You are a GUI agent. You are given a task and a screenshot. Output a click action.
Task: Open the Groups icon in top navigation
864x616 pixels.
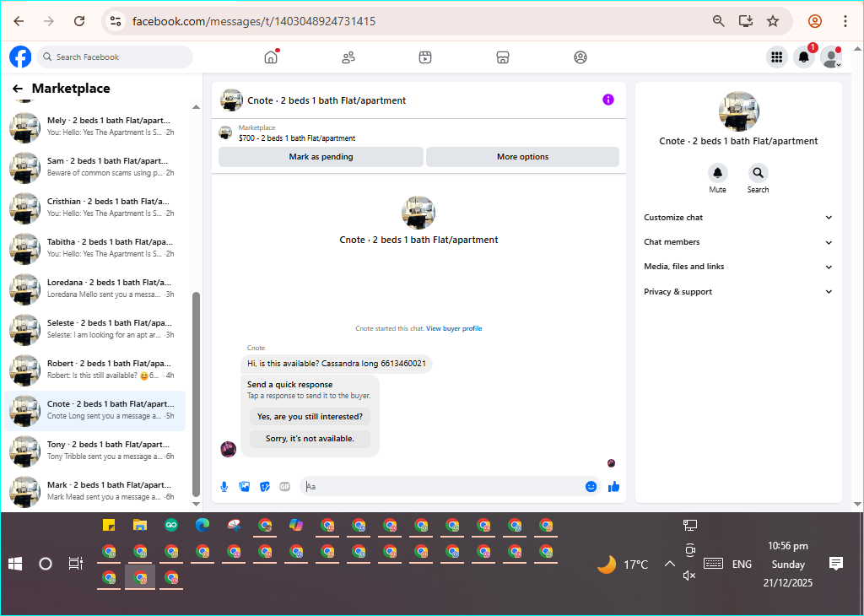tap(580, 57)
